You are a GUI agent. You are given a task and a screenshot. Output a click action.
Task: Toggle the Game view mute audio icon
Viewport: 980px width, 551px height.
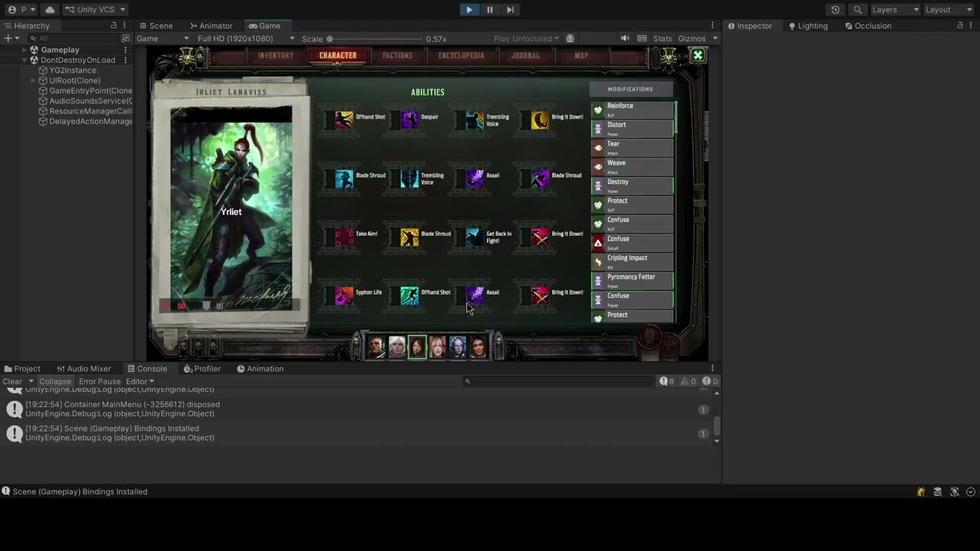[x=625, y=39]
